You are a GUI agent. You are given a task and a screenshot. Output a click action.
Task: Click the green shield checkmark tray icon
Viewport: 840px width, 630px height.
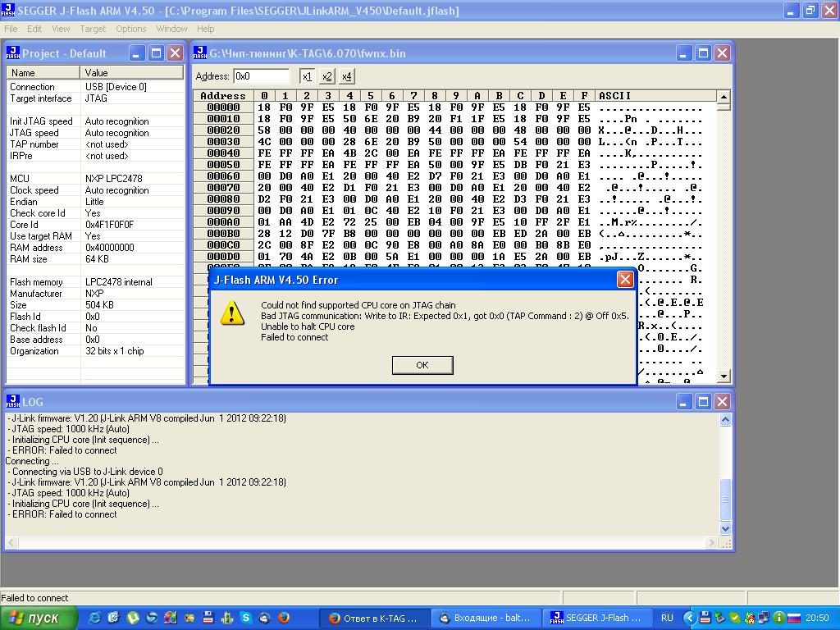click(734, 619)
